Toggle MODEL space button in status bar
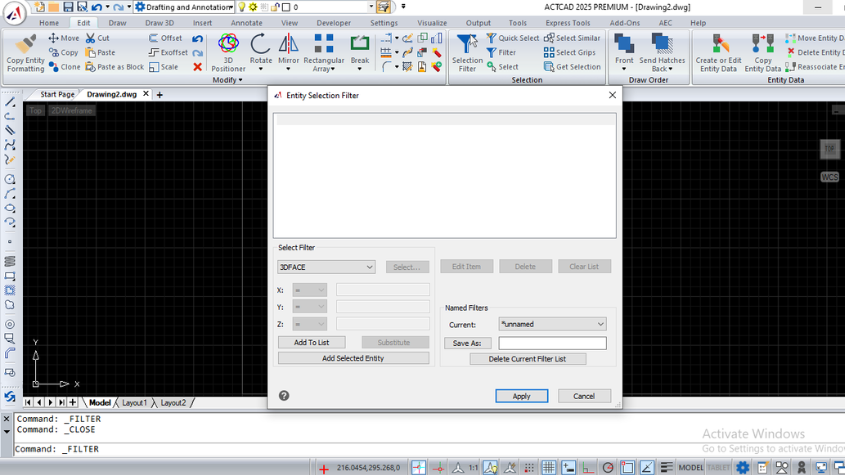Image resolution: width=845 pixels, height=475 pixels. [x=690, y=467]
